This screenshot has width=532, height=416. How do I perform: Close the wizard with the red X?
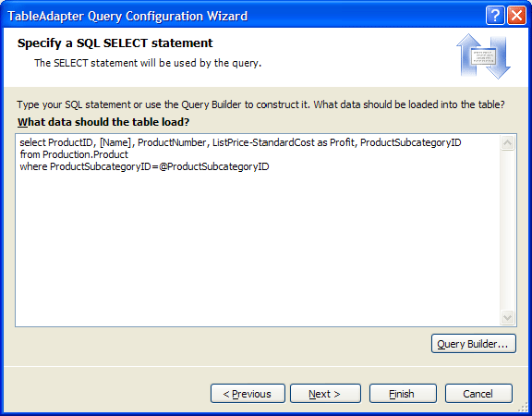[x=516, y=16]
